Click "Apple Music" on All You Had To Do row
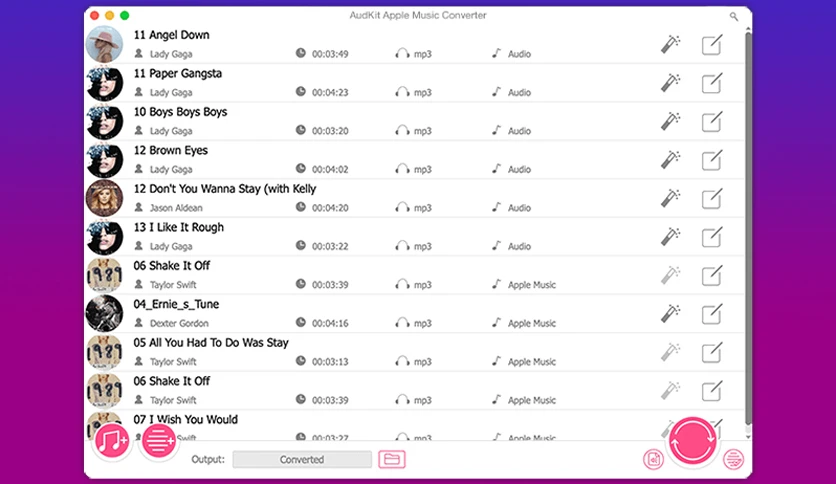The width and height of the screenshot is (836, 484). (532, 362)
